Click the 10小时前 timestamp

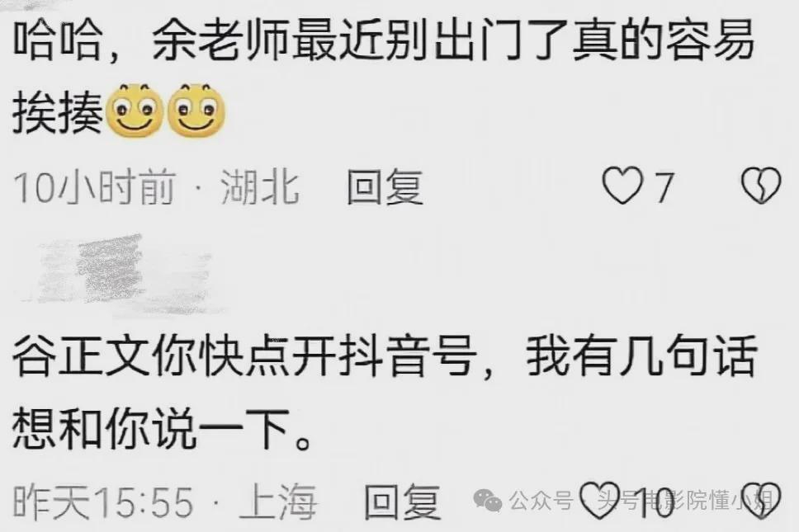tap(94, 187)
